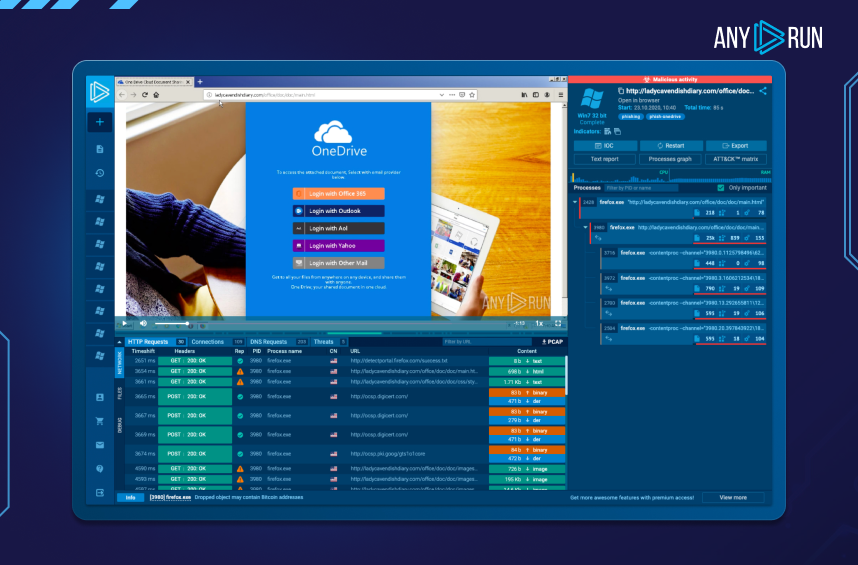Viewport: 858px width, 565px height.
Task: Expand the Firefox URL bar dropdown arrow
Action: [x=442, y=95]
